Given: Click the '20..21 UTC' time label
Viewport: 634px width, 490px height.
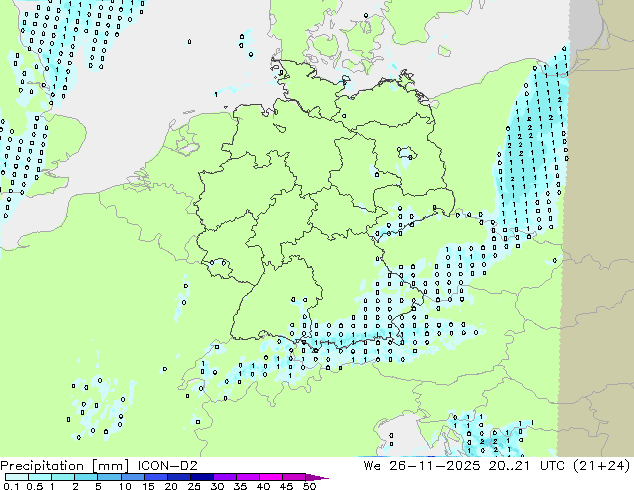Looking at the screenshot, I should [527, 466].
